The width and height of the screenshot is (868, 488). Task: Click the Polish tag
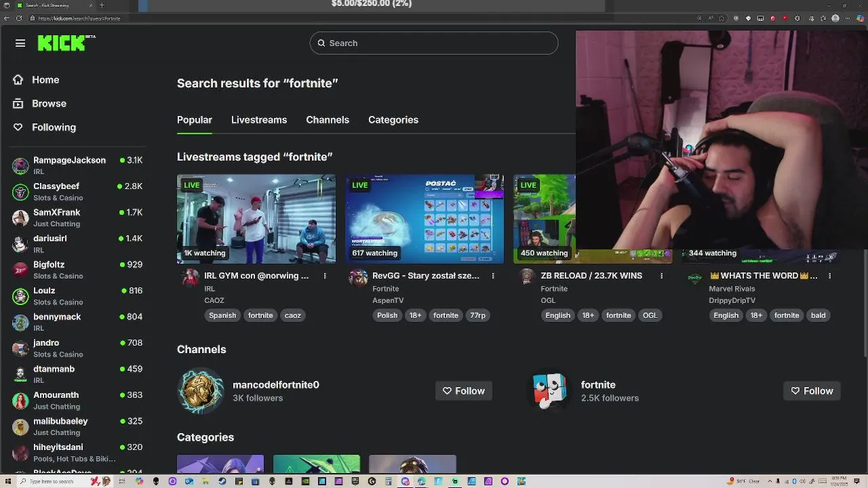coord(387,315)
